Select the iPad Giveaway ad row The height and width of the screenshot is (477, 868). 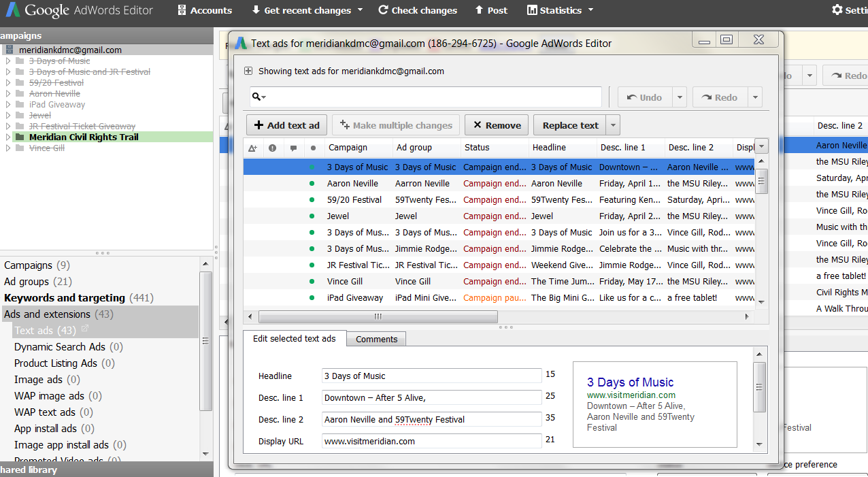499,297
